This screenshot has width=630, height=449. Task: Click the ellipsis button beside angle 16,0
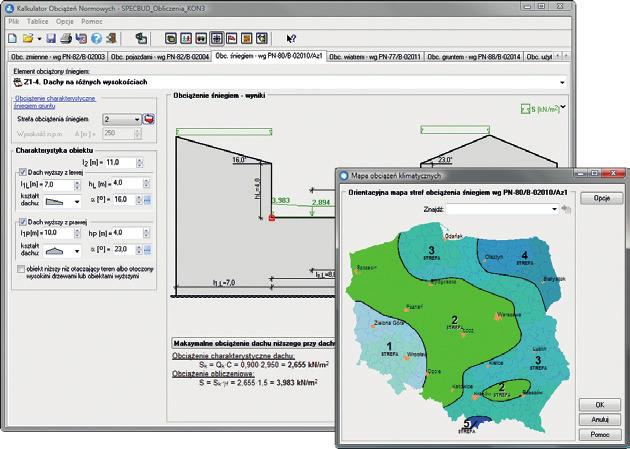tap(147, 200)
